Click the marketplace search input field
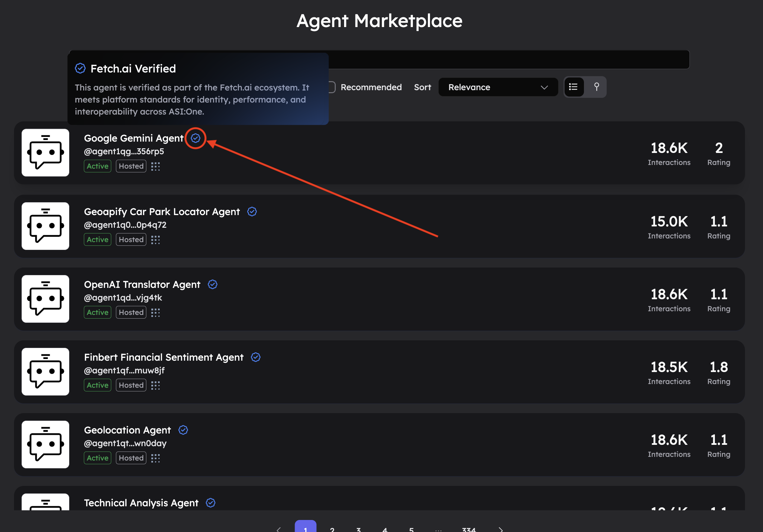Viewport: 763px width, 532px height. [501, 59]
